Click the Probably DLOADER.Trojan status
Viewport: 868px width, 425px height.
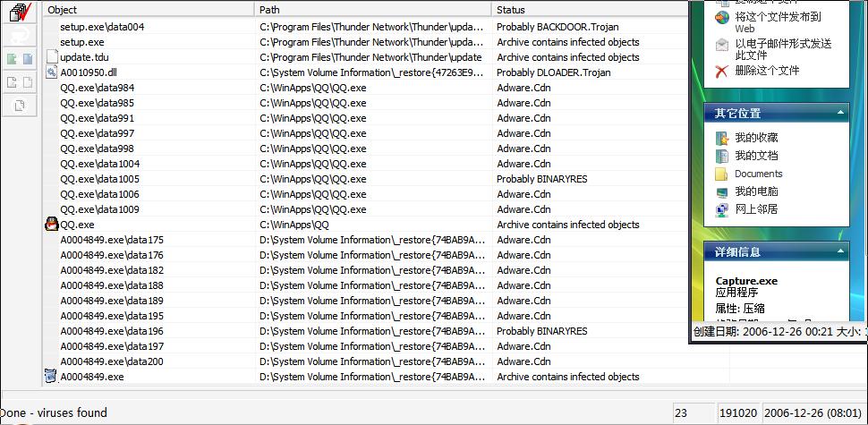[554, 72]
